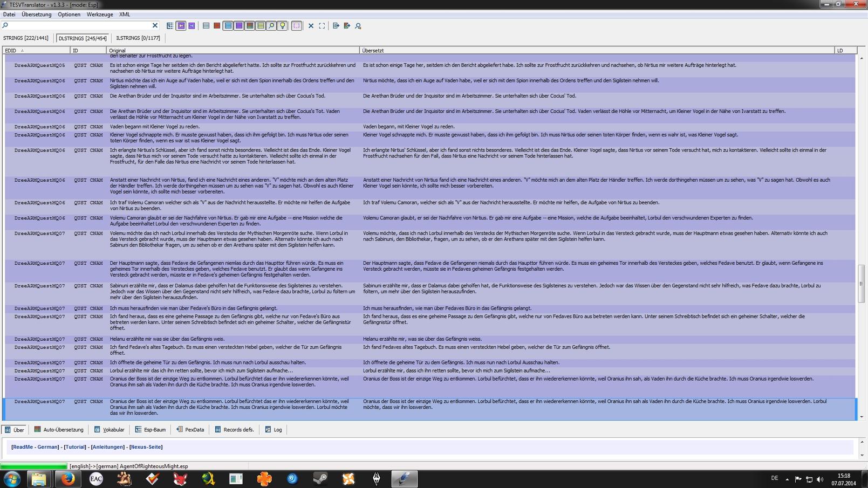Screen dimensions: 868x488
Task: Open Steam from the taskbar
Action: point(320,479)
